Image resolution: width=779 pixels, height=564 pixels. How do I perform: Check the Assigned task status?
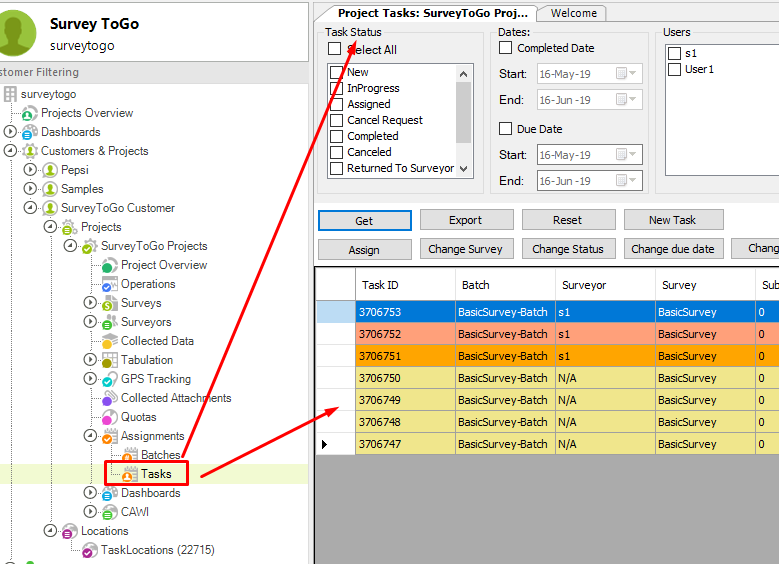[336, 104]
